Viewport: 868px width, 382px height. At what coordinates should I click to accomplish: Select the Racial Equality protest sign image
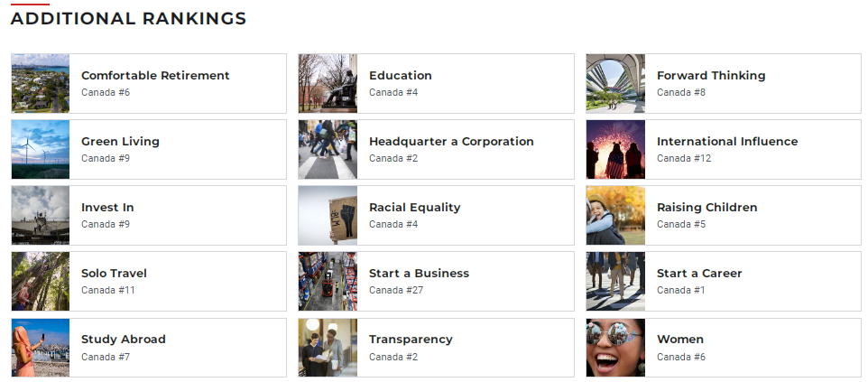[328, 215]
